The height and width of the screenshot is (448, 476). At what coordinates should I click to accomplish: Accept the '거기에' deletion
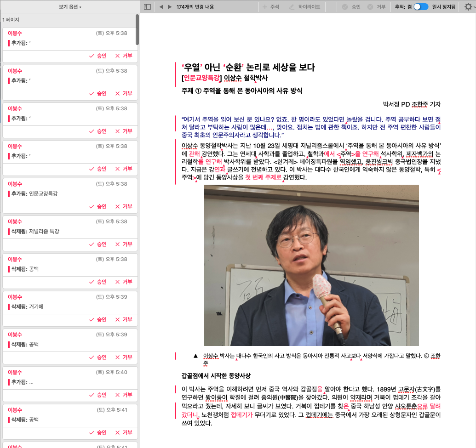coord(98,319)
